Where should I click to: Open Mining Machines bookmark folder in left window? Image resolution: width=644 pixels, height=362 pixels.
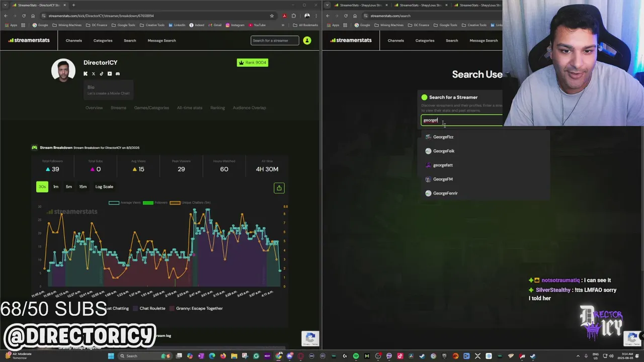click(x=67, y=25)
